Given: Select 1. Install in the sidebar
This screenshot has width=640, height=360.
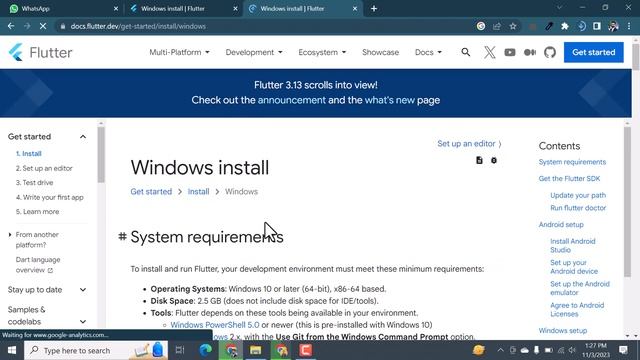Looking at the screenshot, I should 29,153.
